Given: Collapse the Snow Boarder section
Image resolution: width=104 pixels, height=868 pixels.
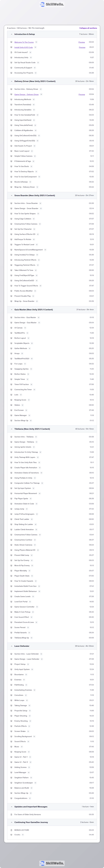Looking at the screenshot, I should tap(52, 195).
